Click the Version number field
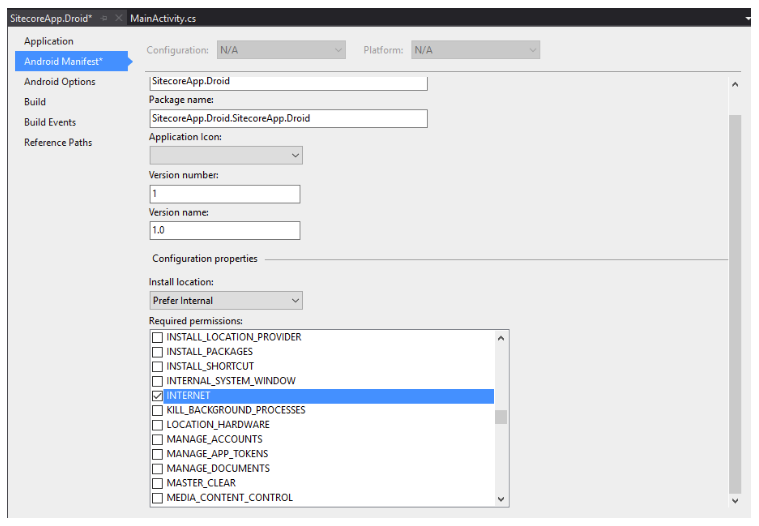The height and width of the screenshot is (526, 759). [225, 194]
